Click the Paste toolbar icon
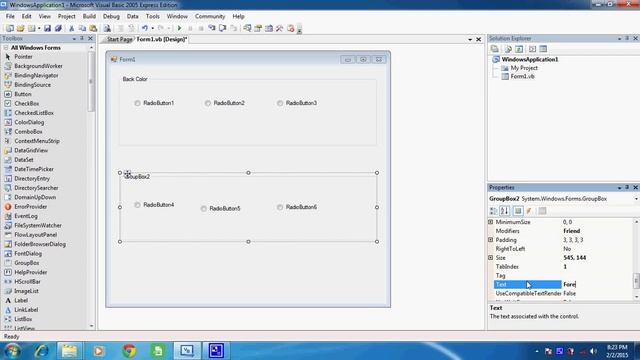 tap(93, 28)
